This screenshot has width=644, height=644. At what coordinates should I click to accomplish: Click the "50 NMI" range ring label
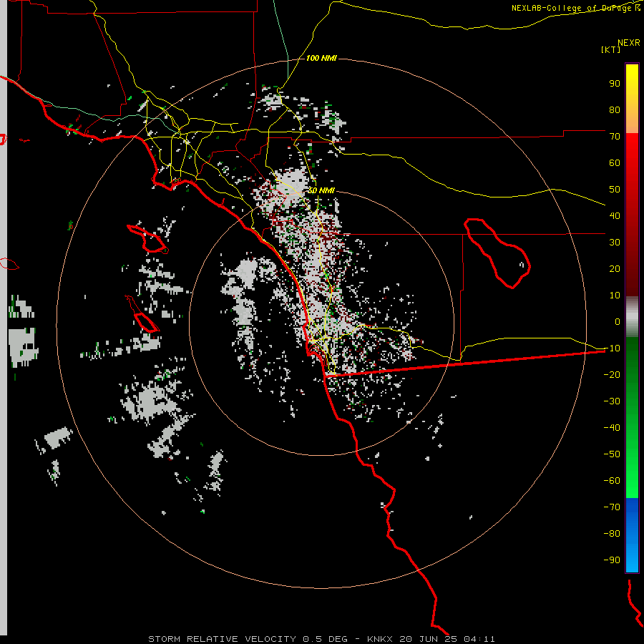click(x=321, y=190)
